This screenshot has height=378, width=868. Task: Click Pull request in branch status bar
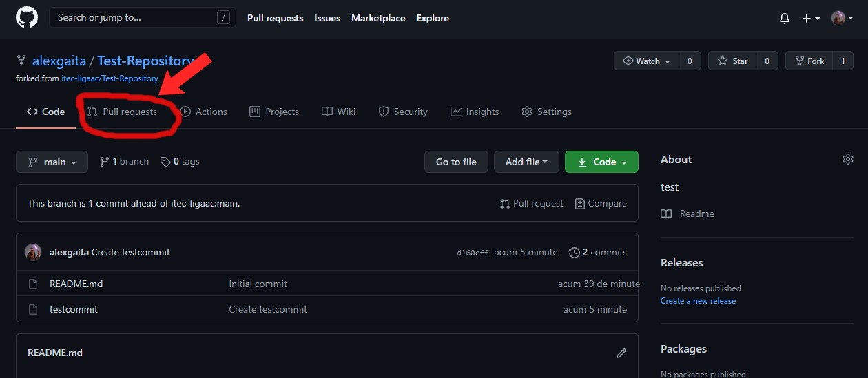(531, 204)
